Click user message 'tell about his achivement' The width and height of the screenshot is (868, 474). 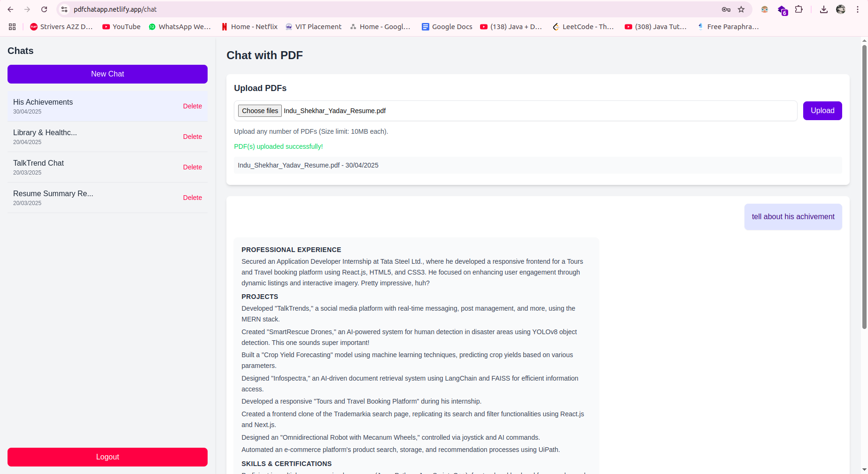click(793, 217)
